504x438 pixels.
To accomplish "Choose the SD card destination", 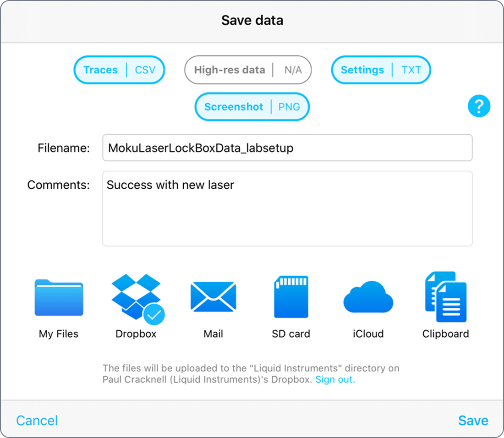I will pos(291,297).
